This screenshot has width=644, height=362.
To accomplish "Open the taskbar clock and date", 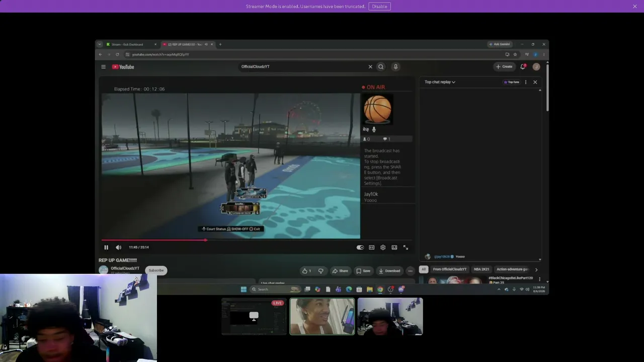I will [539, 290].
